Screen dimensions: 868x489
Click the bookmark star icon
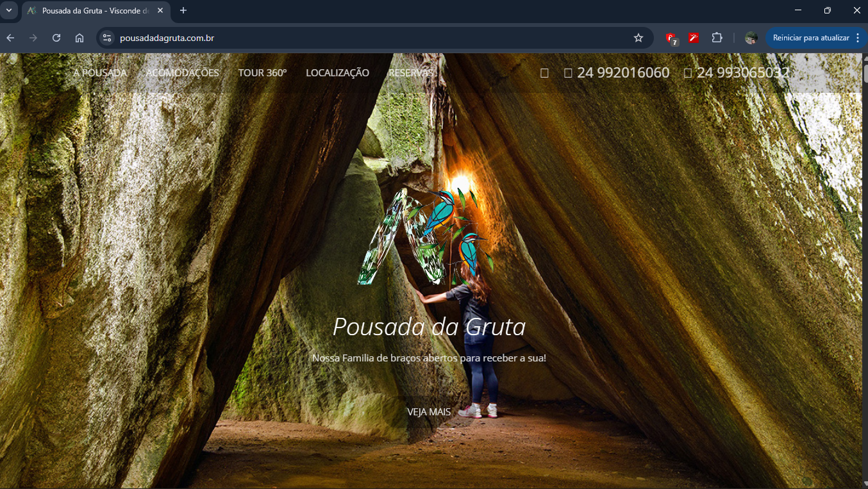638,38
